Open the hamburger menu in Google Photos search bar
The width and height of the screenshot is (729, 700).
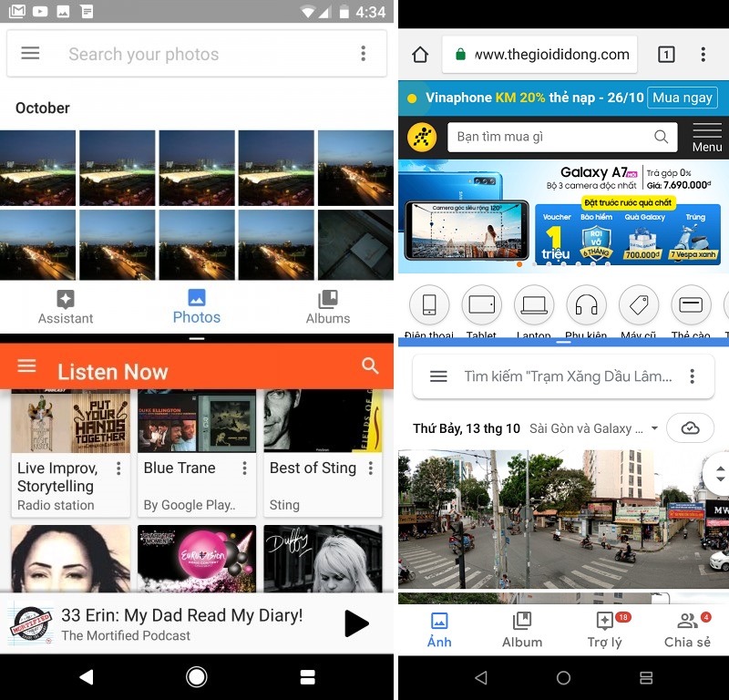coord(30,53)
